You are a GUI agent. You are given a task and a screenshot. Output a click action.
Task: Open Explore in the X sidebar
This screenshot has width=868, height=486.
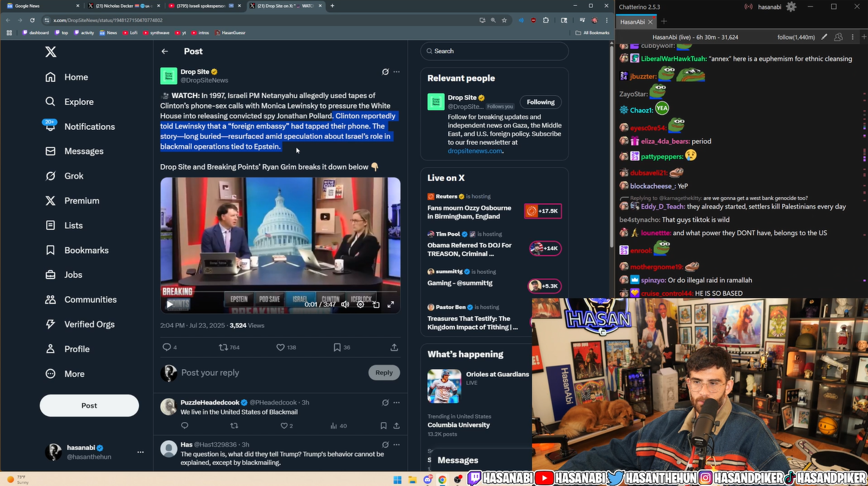69,102
